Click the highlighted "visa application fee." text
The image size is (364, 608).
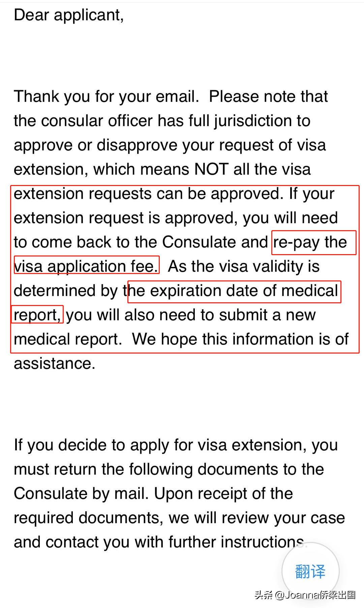86,266
